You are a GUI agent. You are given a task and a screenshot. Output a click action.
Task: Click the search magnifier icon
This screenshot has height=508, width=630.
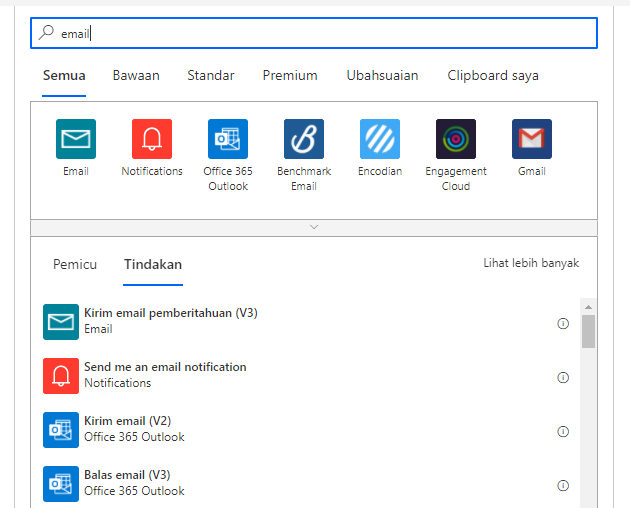(46, 33)
